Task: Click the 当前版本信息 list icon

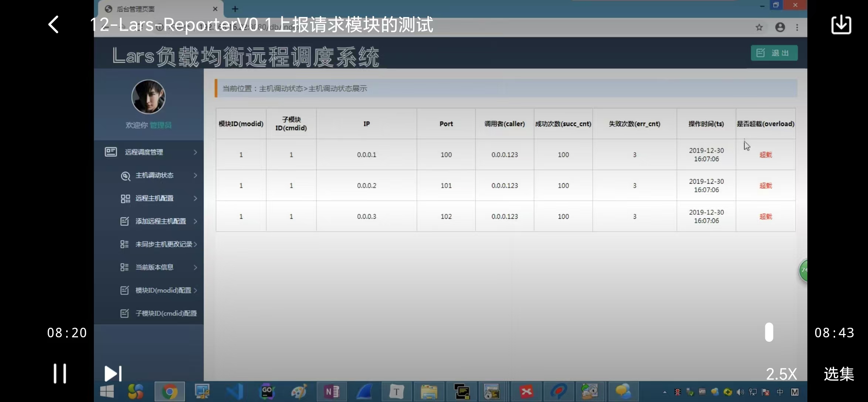Action: 125,267
